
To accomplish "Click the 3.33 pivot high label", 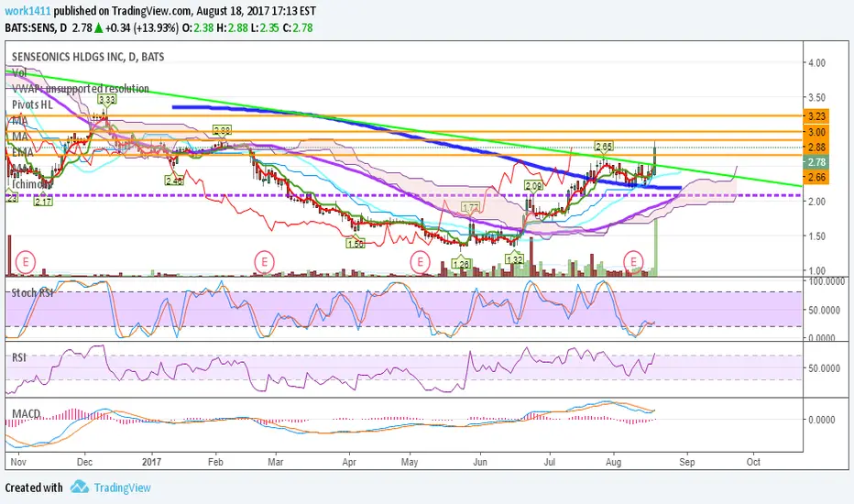I will point(106,99).
